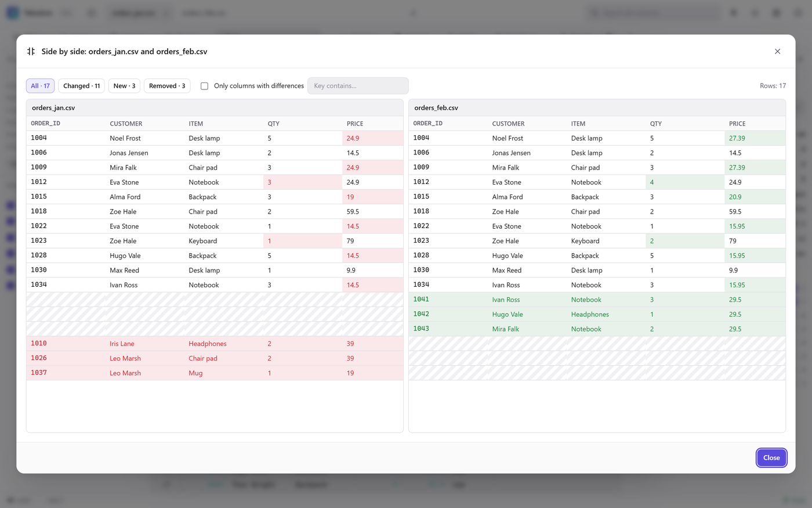Select removed order ID 1037
812x508 pixels.
[x=39, y=373]
